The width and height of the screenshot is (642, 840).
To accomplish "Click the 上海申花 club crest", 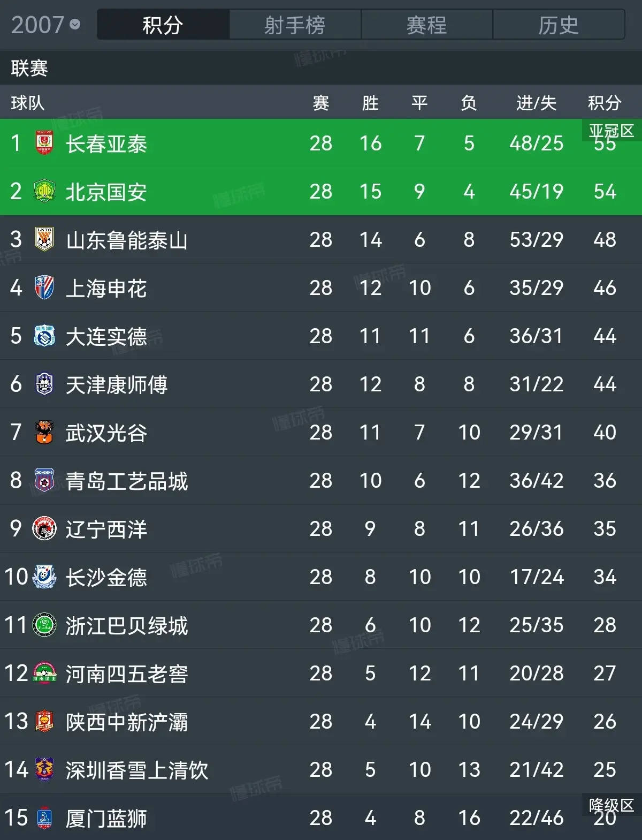I will point(44,287).
